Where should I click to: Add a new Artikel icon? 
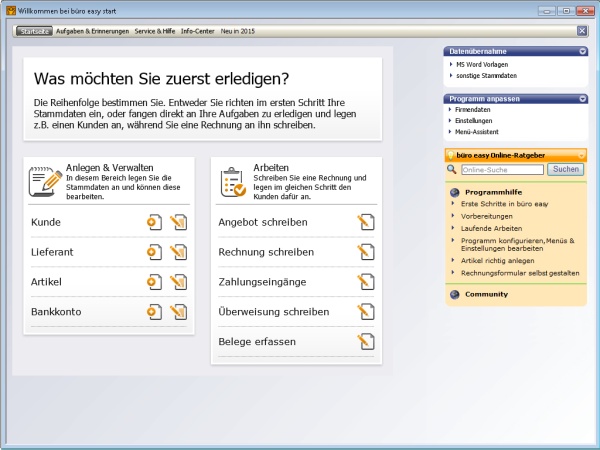pos(155,282)
